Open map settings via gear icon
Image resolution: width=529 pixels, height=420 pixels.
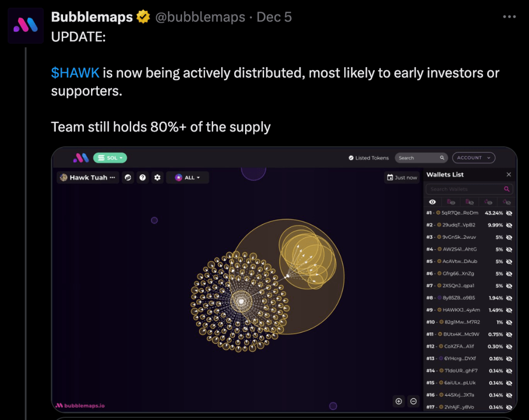tap(157, 177)
